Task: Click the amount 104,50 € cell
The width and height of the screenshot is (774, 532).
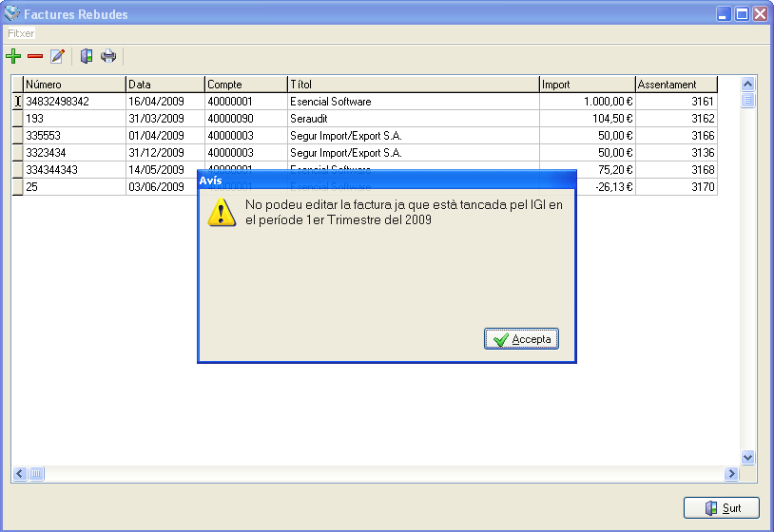Action: coord(587,119)
